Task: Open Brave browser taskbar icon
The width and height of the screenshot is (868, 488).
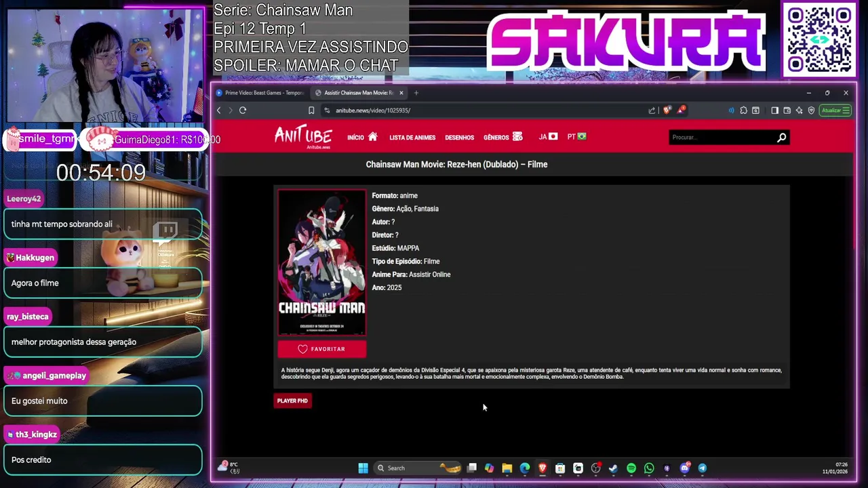Action: point(542,468)
